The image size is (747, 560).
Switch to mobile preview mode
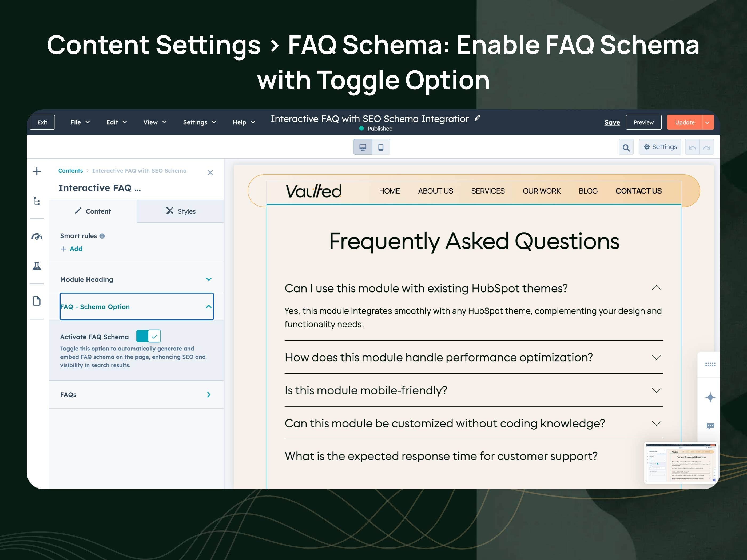pyautogui.click(x=381, y=146)
